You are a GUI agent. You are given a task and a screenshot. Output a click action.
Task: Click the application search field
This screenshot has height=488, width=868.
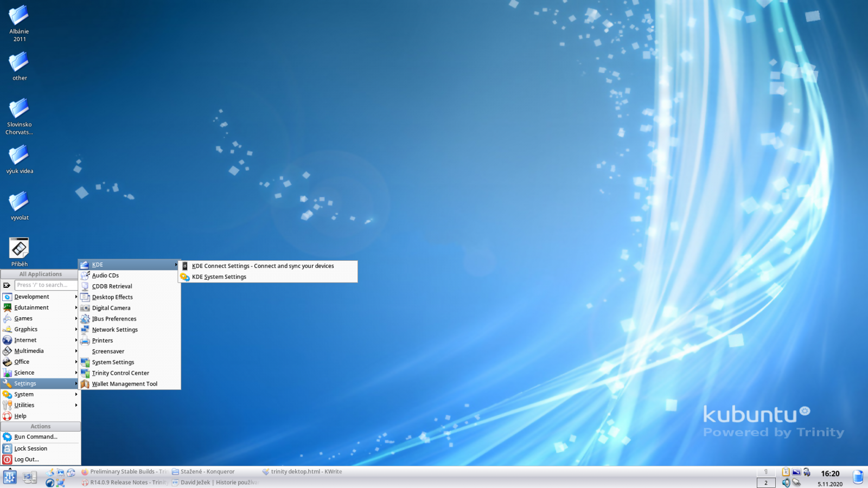(46, 285)
